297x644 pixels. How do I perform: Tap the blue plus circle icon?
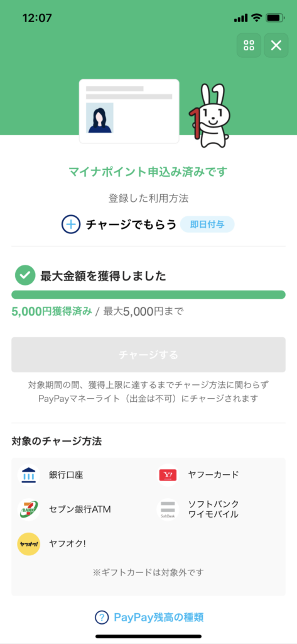(70, 225)
